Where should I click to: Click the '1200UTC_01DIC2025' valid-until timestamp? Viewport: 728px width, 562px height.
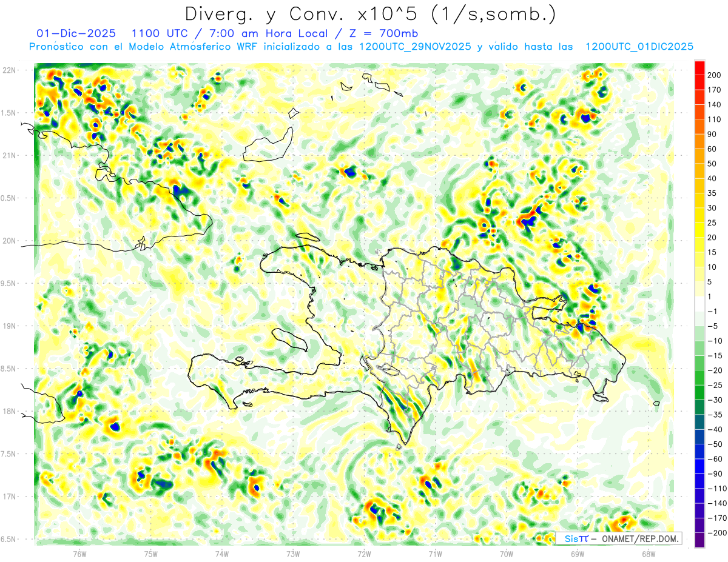pos(639,47)
